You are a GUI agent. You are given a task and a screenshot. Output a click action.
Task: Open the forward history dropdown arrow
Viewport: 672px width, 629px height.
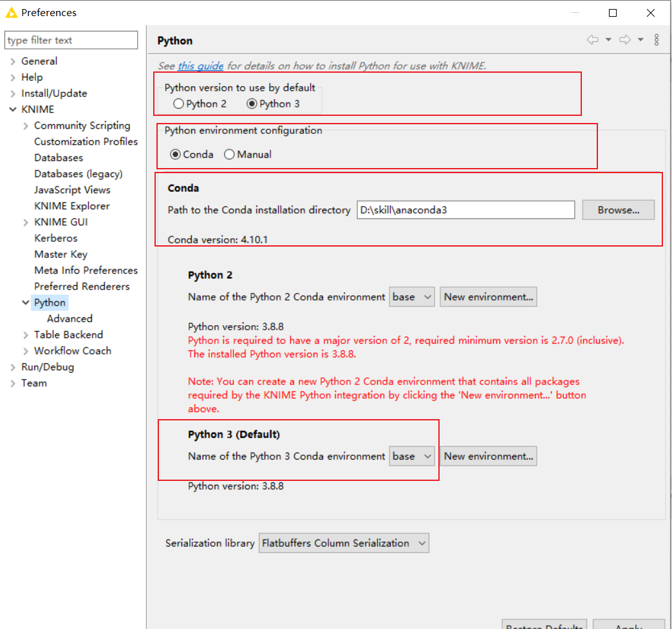tap(640, 40)
